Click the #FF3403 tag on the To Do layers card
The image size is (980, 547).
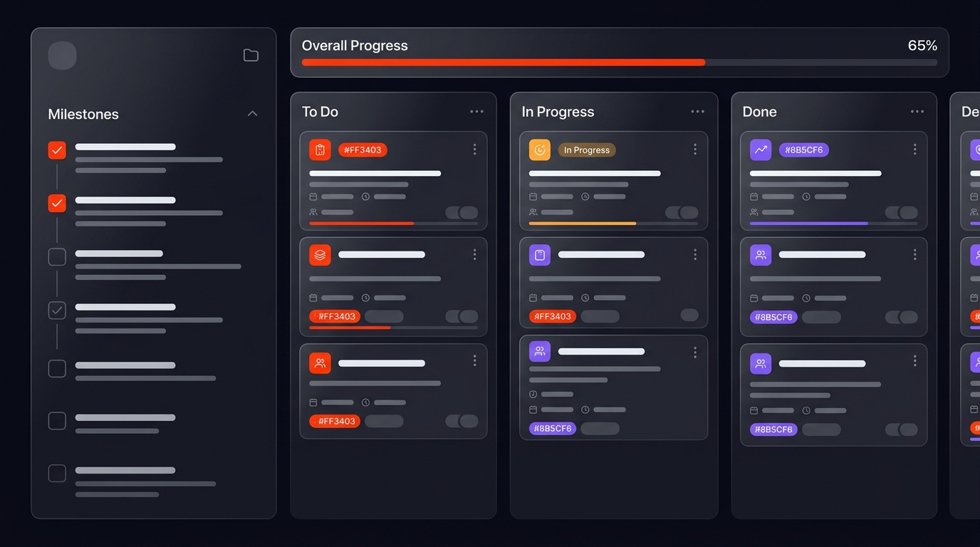pyautogui.click(x=335, y=316)
